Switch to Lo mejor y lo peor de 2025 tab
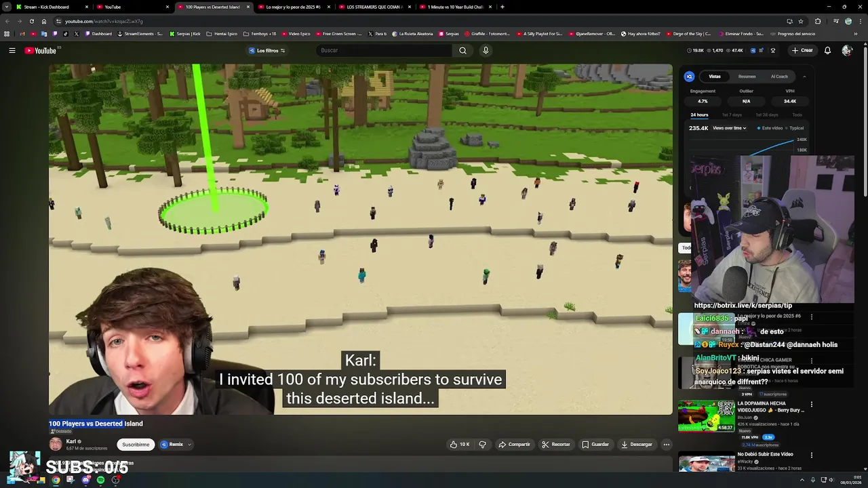Viewport: 868px width, 488px height. [x=293, y=7]
